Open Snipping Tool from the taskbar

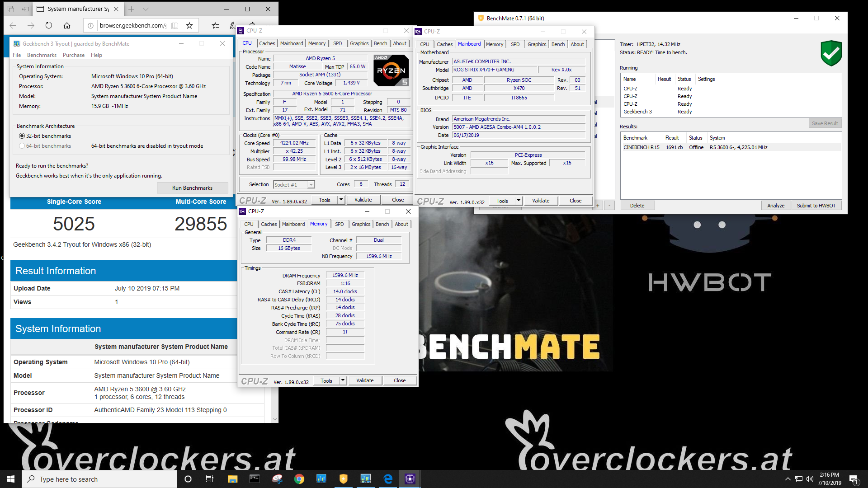pos(277,479)
